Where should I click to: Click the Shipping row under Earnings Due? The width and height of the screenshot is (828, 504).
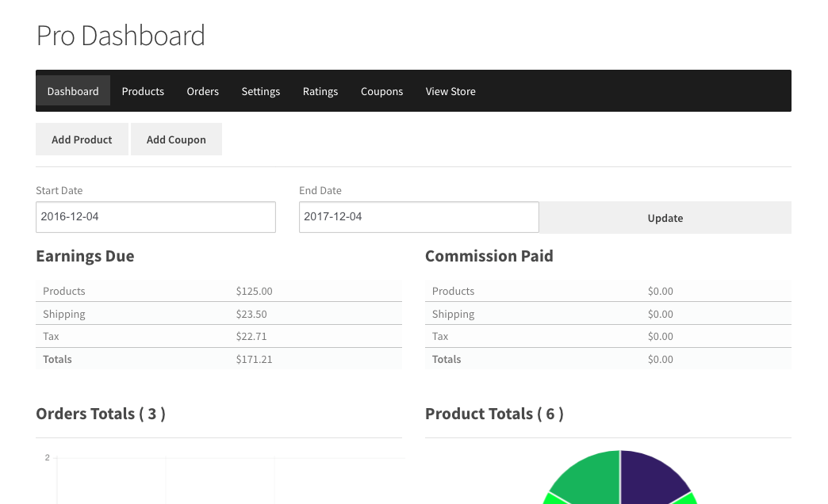point(218,315)
